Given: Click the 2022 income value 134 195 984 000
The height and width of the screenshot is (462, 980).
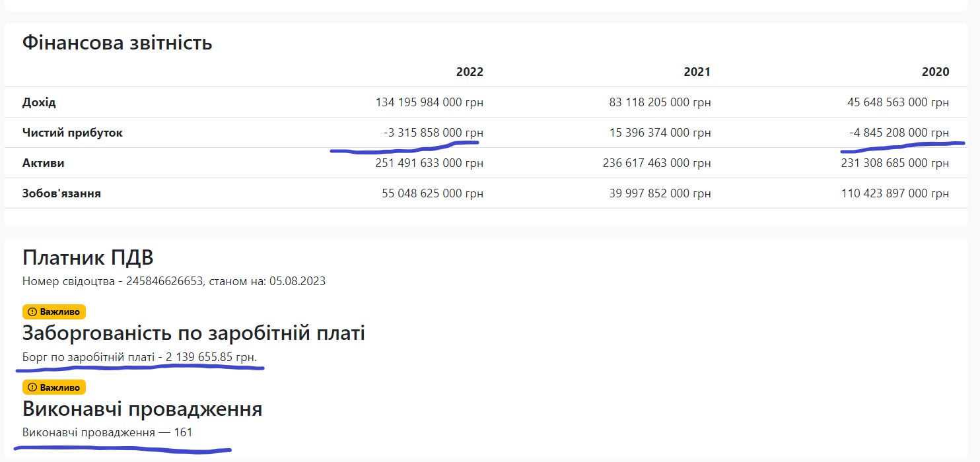Looking at the screenshot, I should (x=429, y=102).
